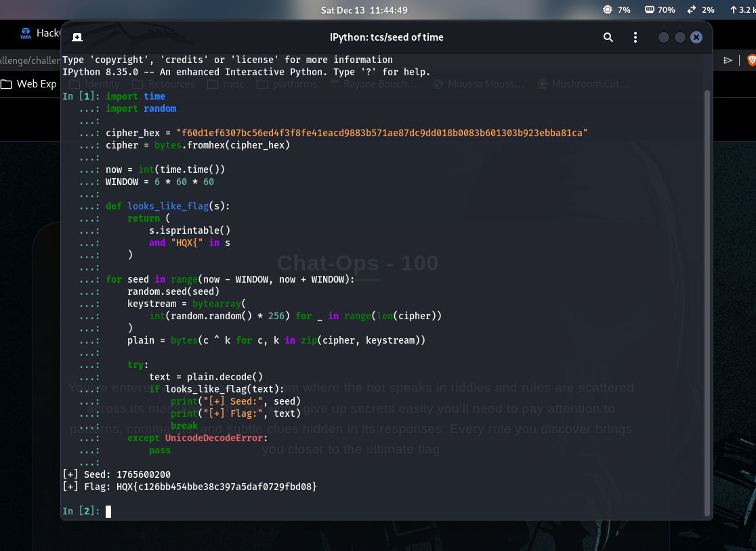Click the memory 70% indicator in top bar
The width and height of the screenshot is (756, 551).
(660, 9)
